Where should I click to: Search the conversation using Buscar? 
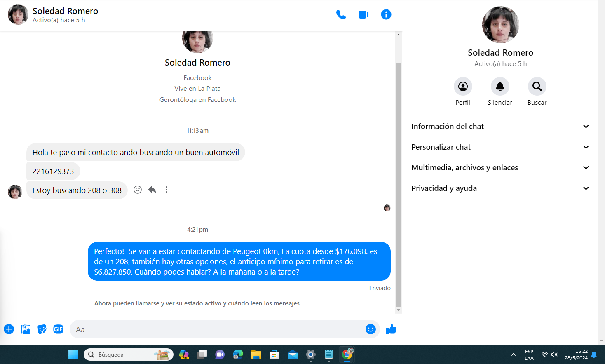tap(537, 87)
